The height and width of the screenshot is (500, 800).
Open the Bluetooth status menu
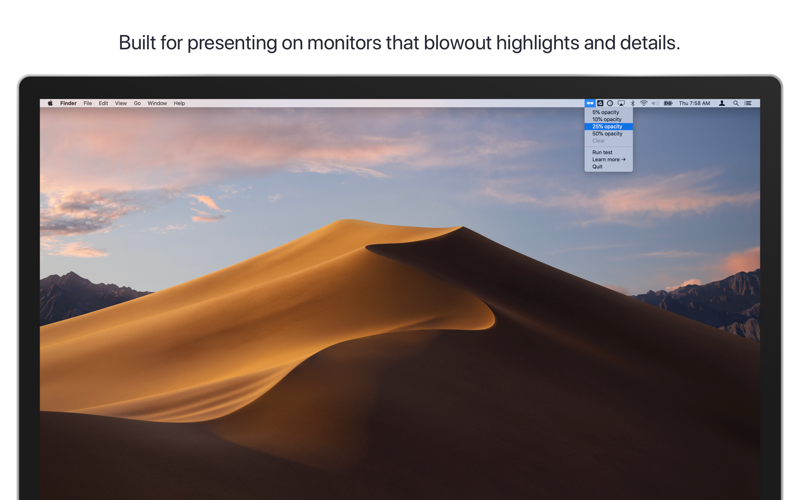tap(633, 103)
